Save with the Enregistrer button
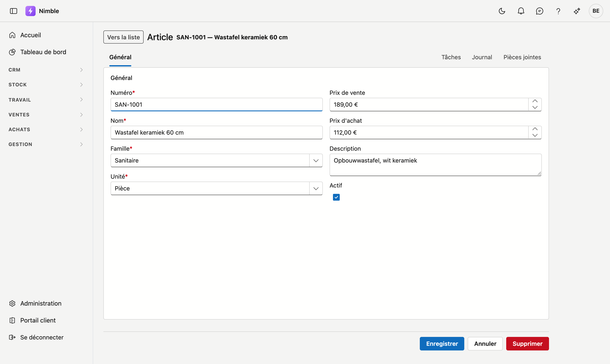 pos(442,344)
